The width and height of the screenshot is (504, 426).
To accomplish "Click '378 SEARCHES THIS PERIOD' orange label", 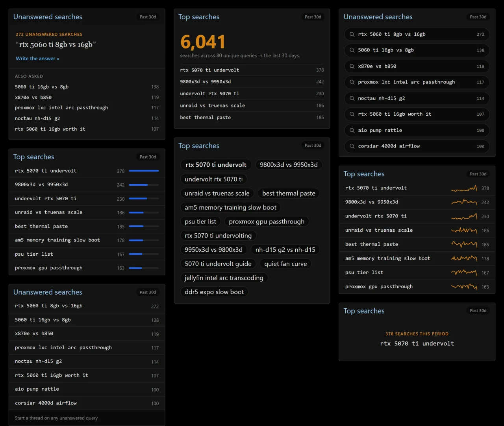I will pyautogui.click(x=417, y=334).
